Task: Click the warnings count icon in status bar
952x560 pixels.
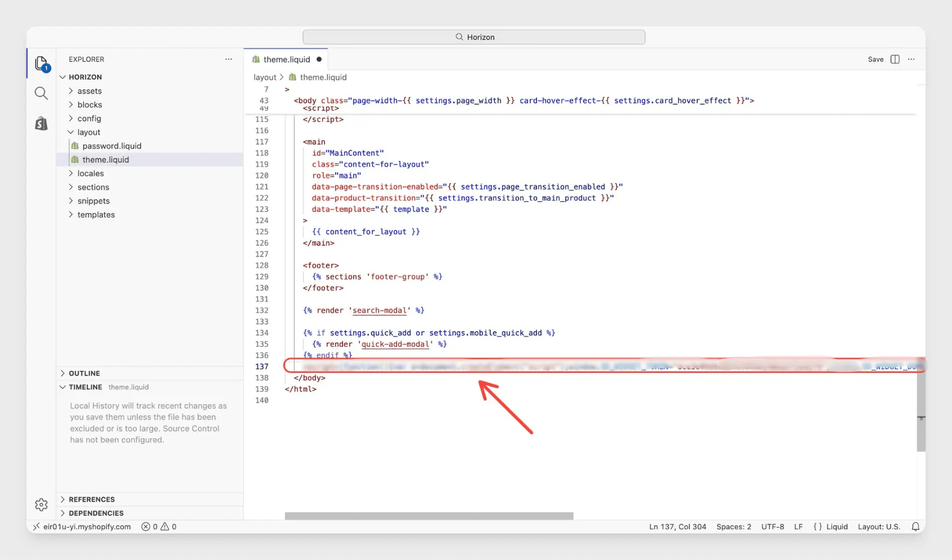Action: pyautogui.click(x=165, y=527)
